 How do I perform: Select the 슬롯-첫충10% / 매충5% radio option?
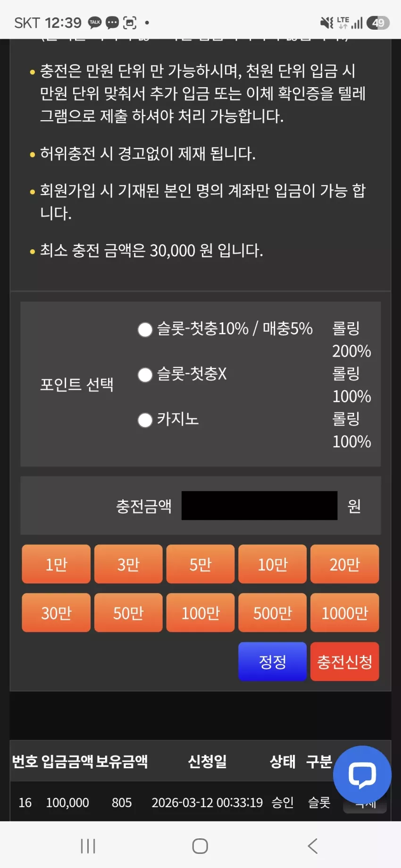(145, 329)
